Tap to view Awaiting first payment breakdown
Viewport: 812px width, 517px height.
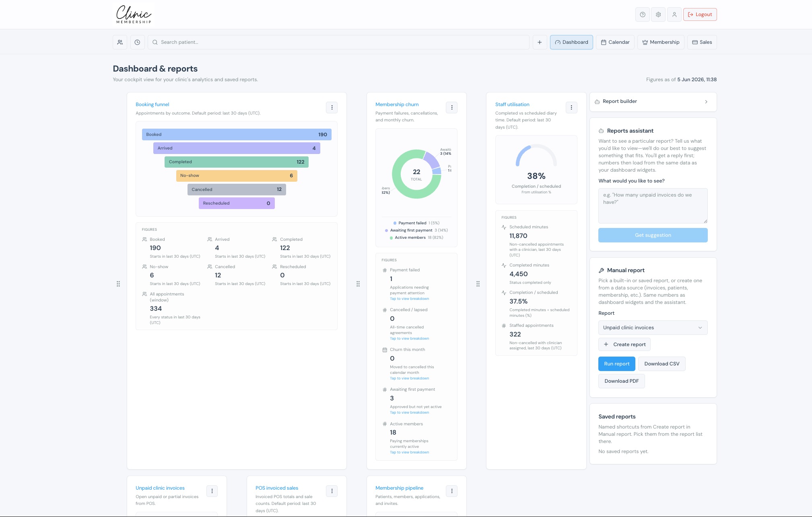click(409, 412)
